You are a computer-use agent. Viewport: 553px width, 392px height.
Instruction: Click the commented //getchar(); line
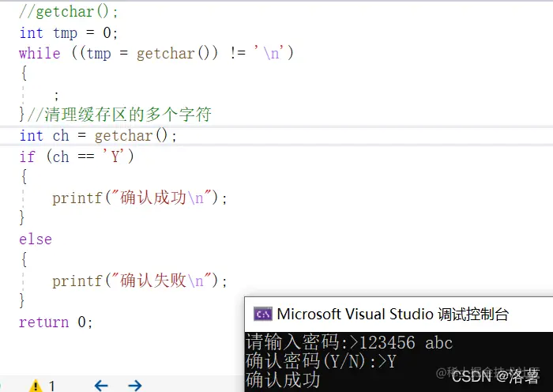(69, 12)
